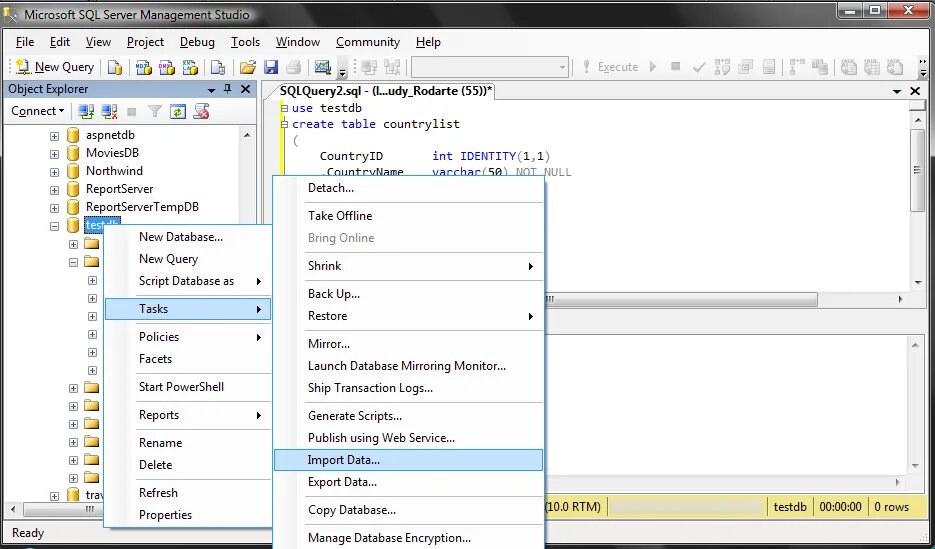This screenshot has width=935, height=549.
Task: Click the Open File folder icon
Action: click(247, 67)
